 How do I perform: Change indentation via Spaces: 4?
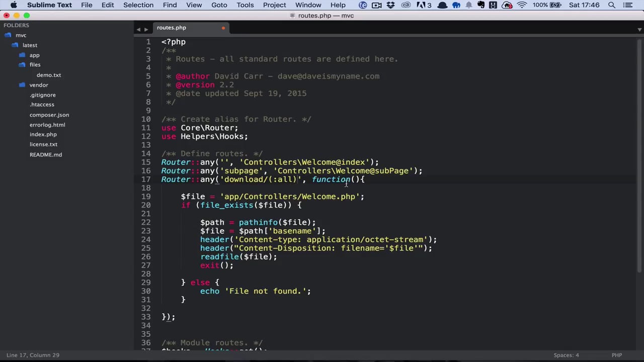point(567,355)
